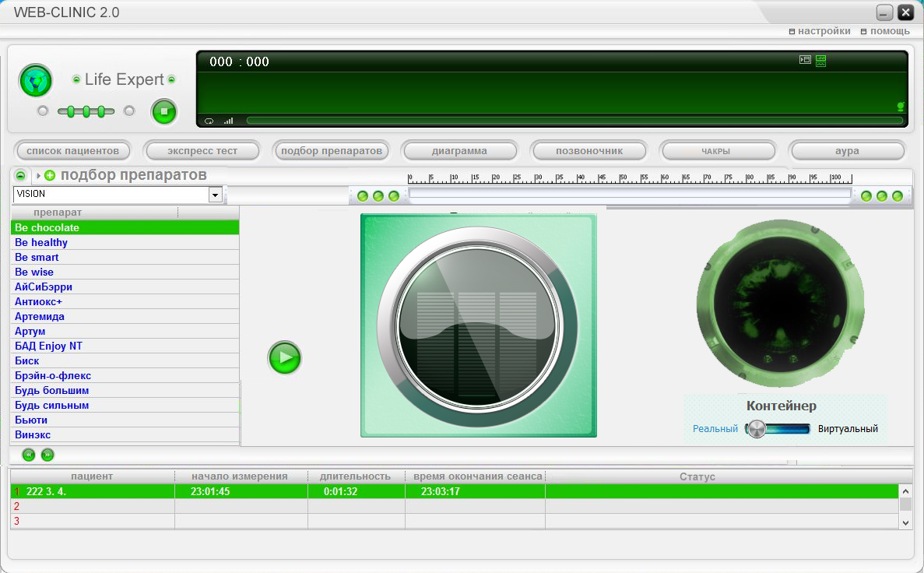Screen dimensions: 924x573
Task: Select Be chocolate in the preparations list
Action: point(125,227)
